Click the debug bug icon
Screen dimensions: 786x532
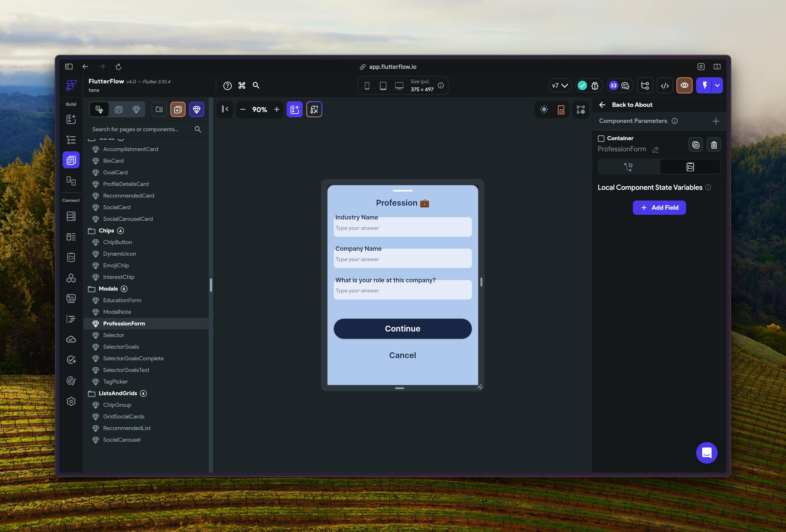(595, 86)
